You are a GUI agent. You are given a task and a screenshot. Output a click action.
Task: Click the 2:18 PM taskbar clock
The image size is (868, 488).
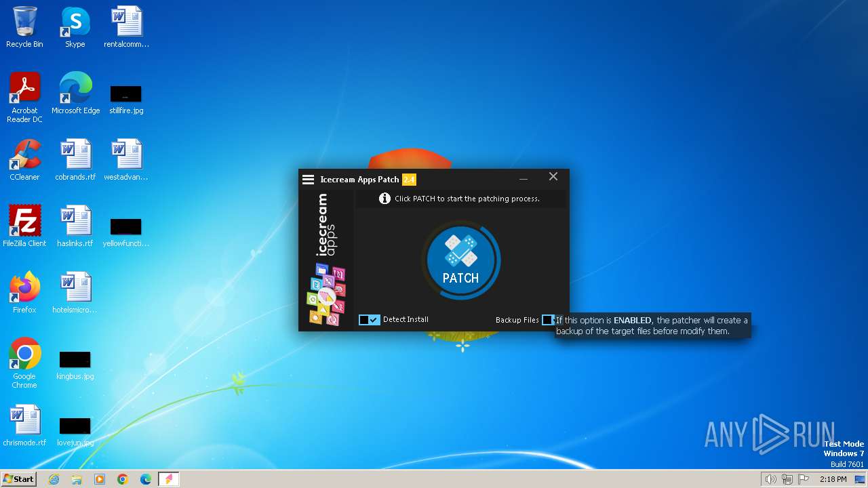(833, 479)
